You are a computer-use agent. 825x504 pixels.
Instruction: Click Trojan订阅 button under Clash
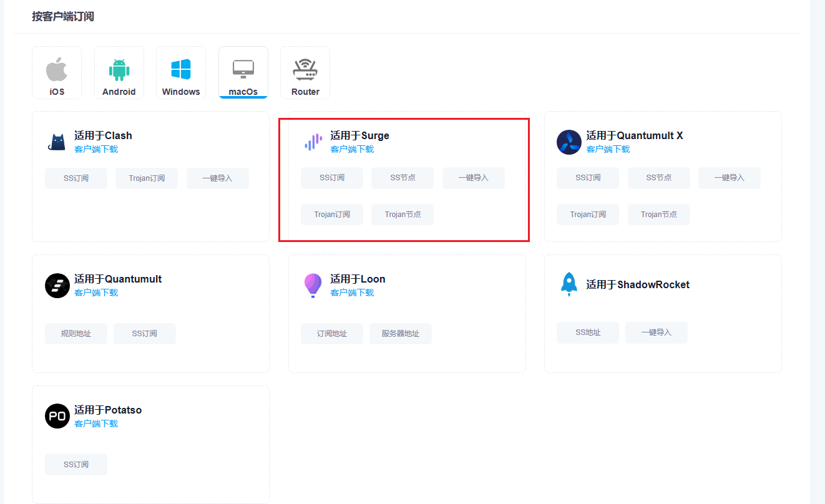[x=147, y=178]
